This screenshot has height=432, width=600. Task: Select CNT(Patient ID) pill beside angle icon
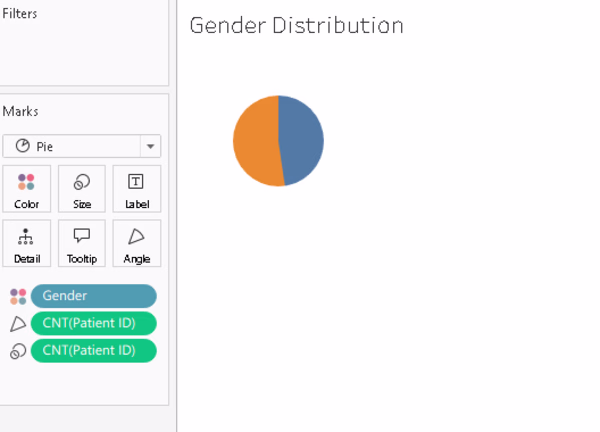click(94, 323)
